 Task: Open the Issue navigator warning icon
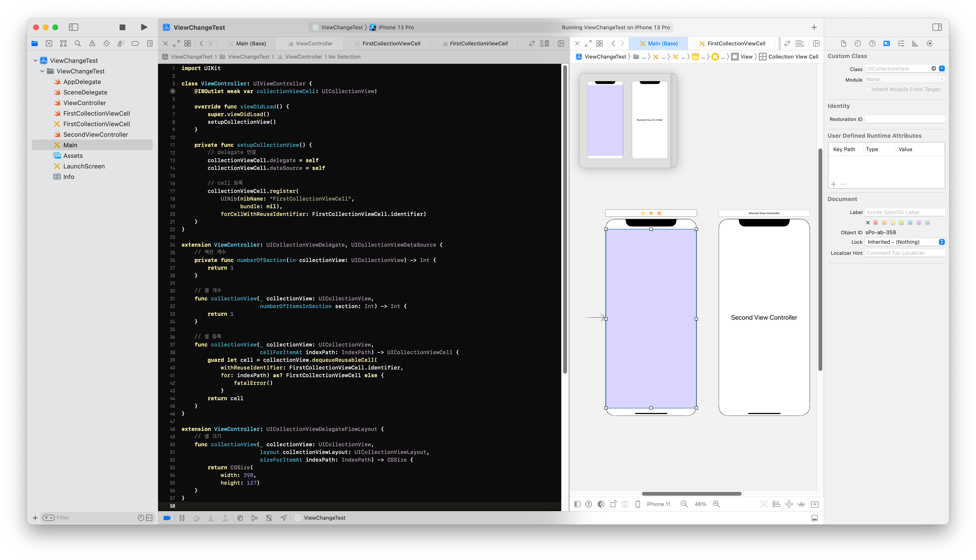(x=92, y=43)
